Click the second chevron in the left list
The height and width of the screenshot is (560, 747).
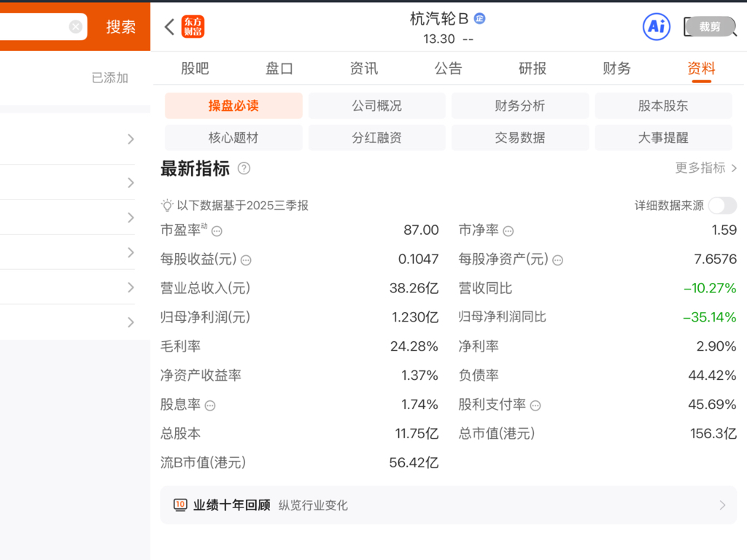131,182
